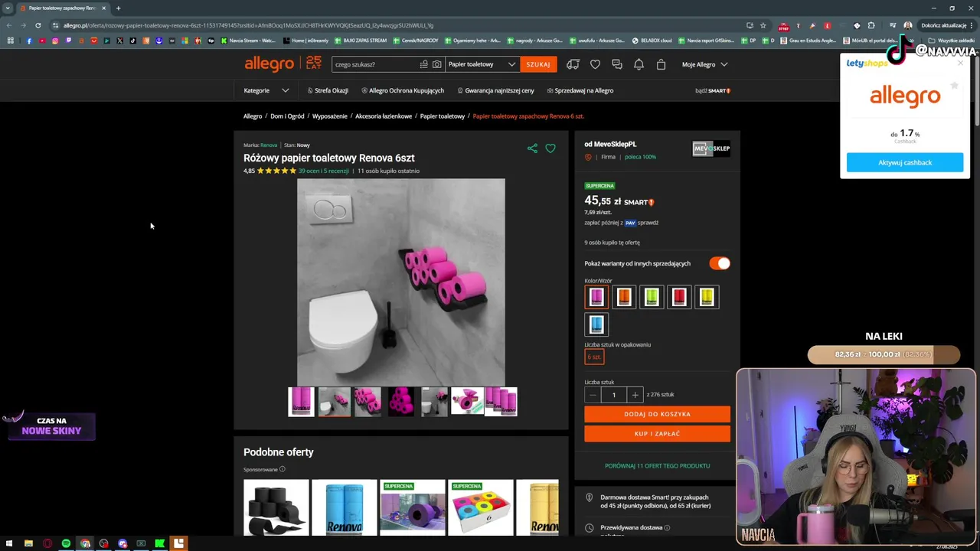
Task: Select the yellow color variant swatch
Action: (707, 297)
